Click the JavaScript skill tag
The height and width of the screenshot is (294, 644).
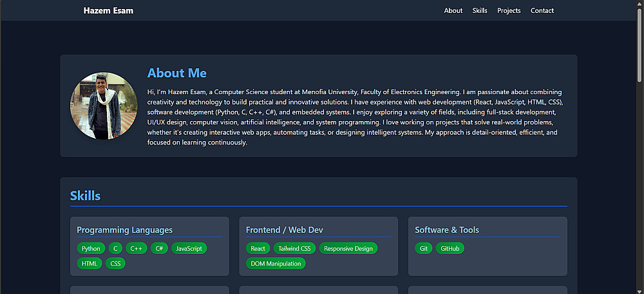pyautogui.click(x=189, y=248)
